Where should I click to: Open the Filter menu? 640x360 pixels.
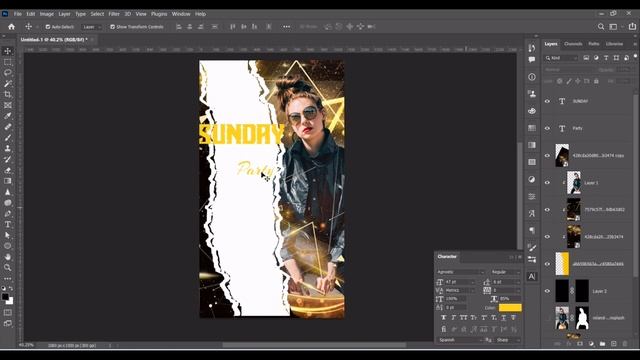click(114, 14)
